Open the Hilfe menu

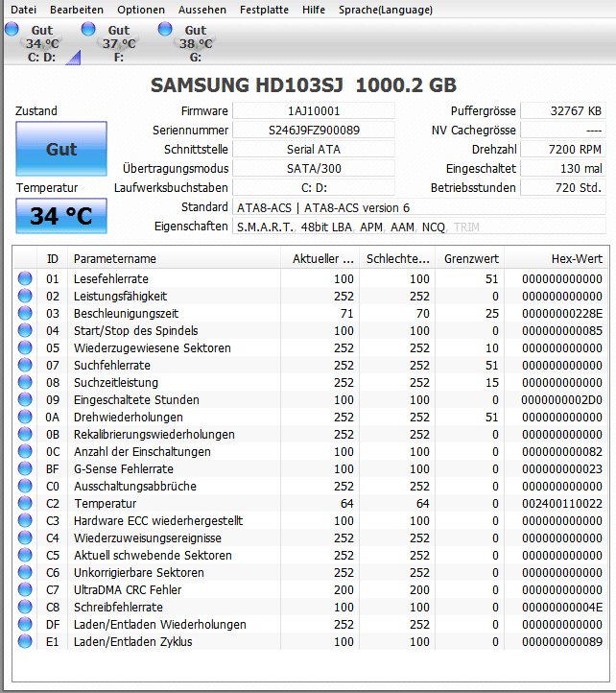click(x=314, y=10)
